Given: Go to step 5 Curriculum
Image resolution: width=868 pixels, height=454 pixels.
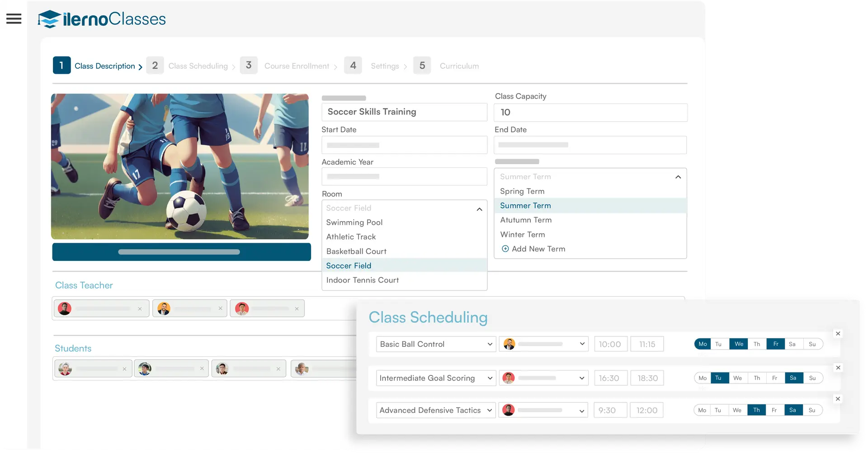Looking at the screenshot, I should [446, 66].
